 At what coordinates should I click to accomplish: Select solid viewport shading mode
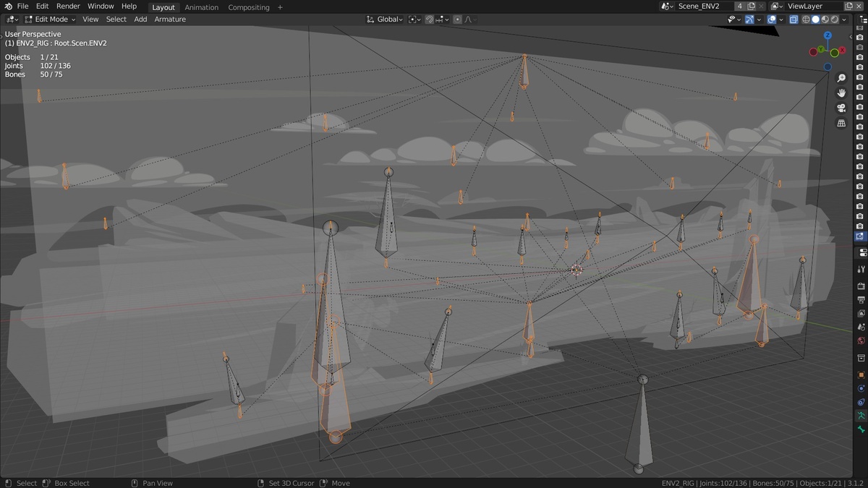[815, 20]
